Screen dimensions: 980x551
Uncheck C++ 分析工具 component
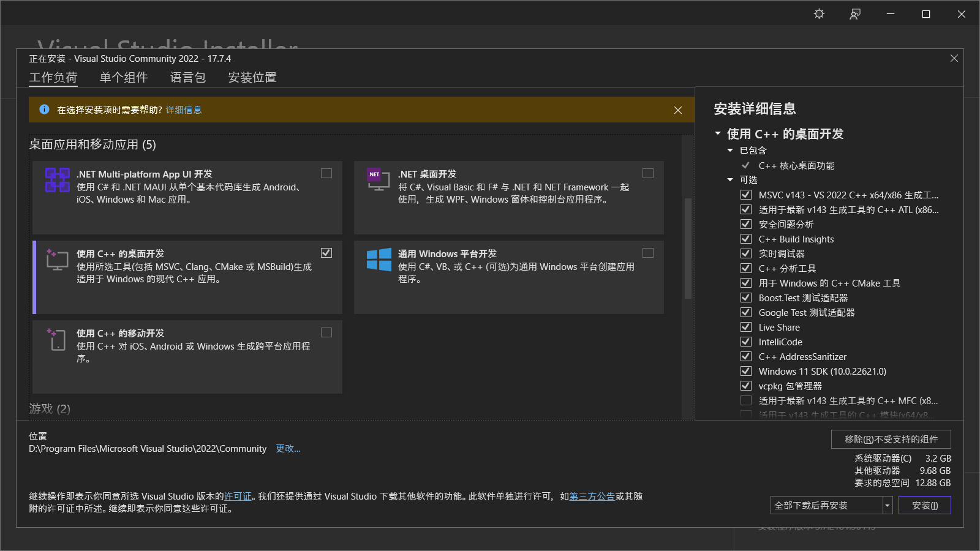(746, 268)
